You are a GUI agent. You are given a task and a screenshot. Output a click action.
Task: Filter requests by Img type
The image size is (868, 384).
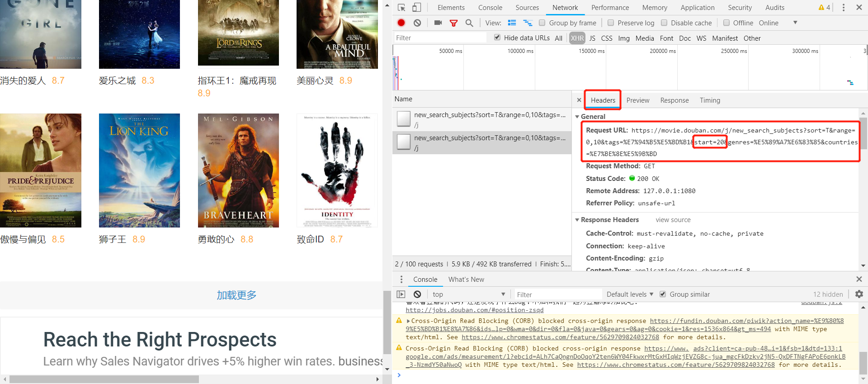[x=624, y=38]
